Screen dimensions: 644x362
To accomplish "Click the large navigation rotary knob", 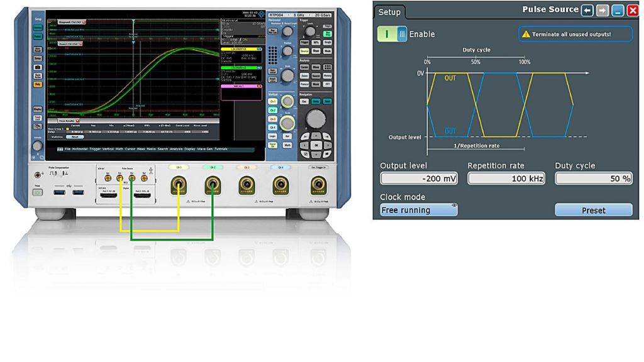I will 316,118.
